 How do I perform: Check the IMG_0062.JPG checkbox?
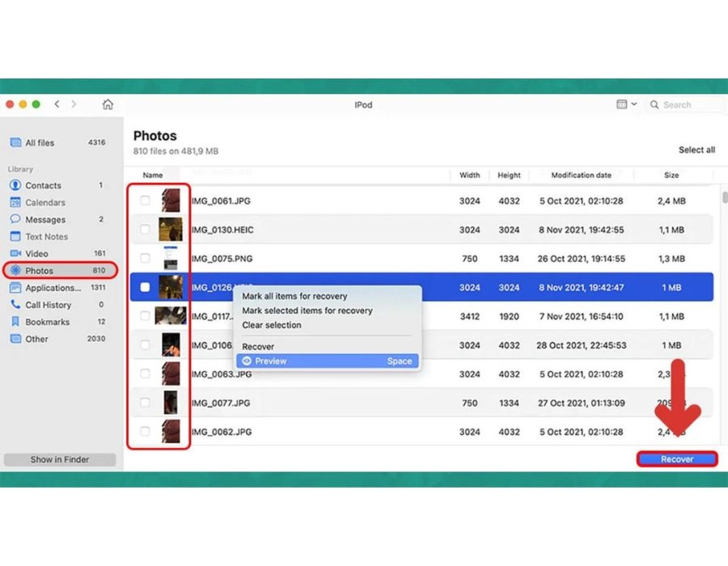click(145, 432)
